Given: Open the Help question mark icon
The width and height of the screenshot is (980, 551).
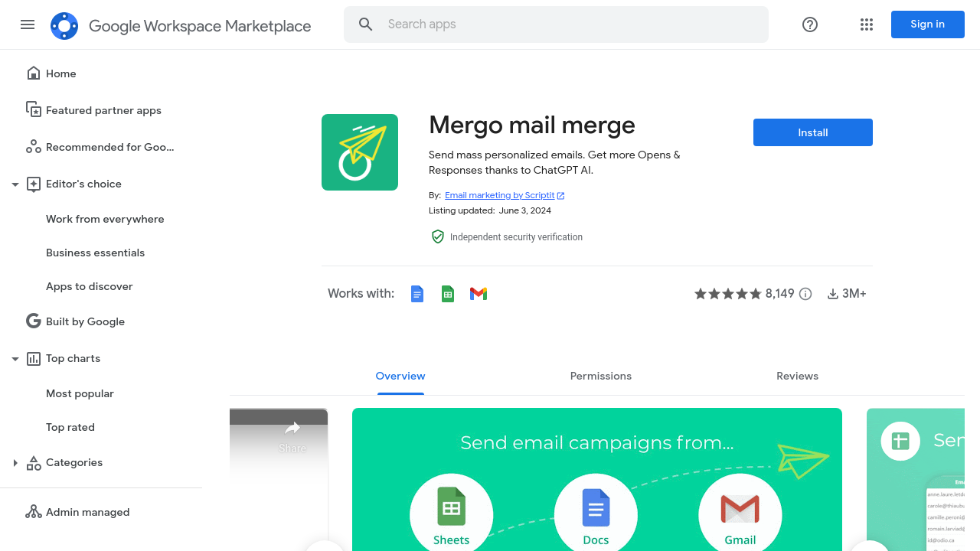Looking at the screenshot, I should tap(810, 24).
